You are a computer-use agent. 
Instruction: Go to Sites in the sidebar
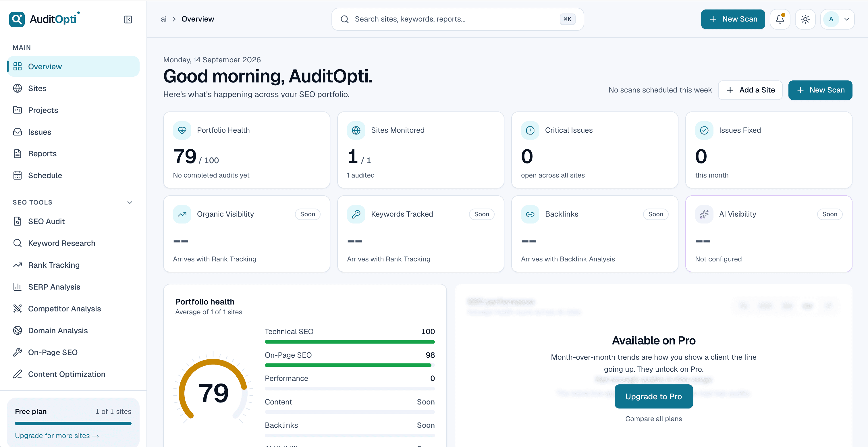coord(73,88)
